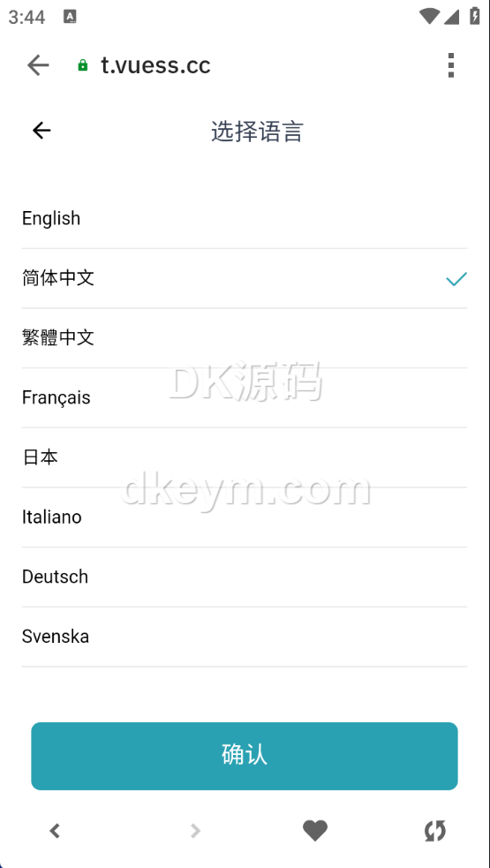Click the green padlock security icon
This screenshot has height=868, width=490.
[82, 65]
